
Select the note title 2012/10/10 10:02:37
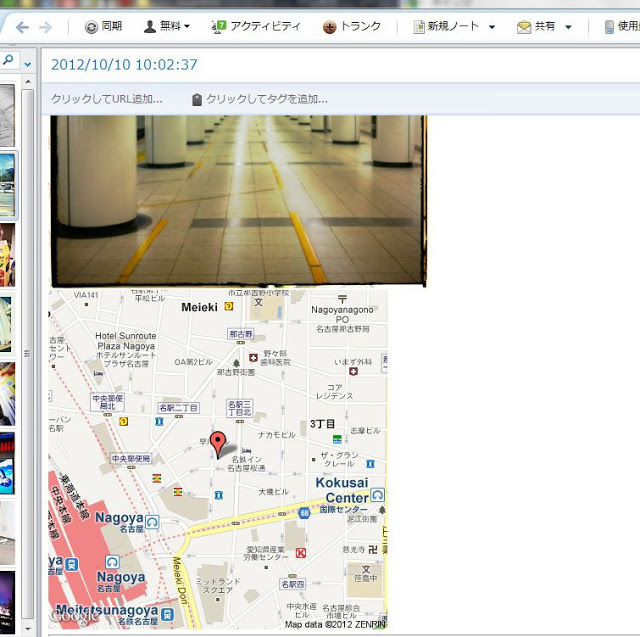coord(124,64)
